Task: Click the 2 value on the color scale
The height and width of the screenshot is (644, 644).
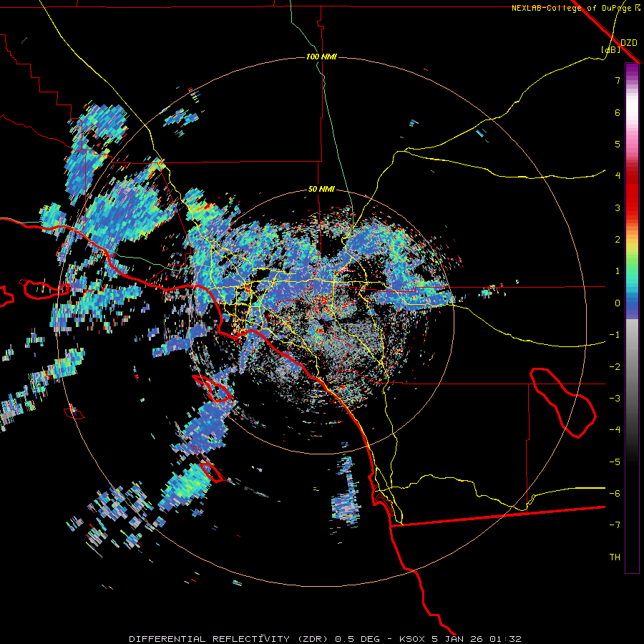Action: 618,240
